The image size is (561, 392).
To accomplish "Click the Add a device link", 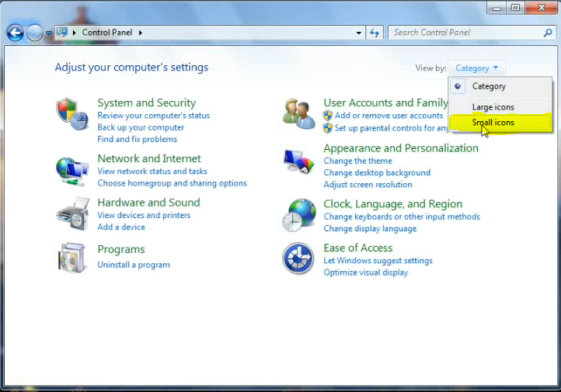I will pyautogui.click(x=121, y=227).
